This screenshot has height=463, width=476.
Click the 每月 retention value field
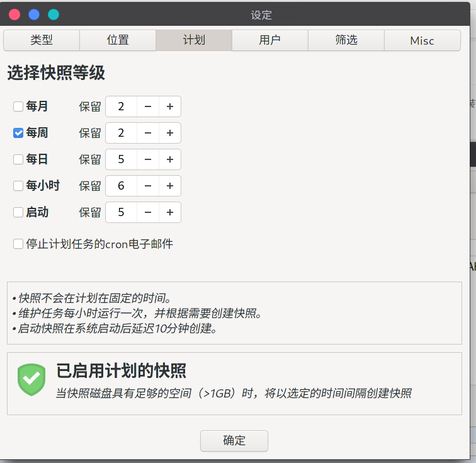tap(121, 106)
